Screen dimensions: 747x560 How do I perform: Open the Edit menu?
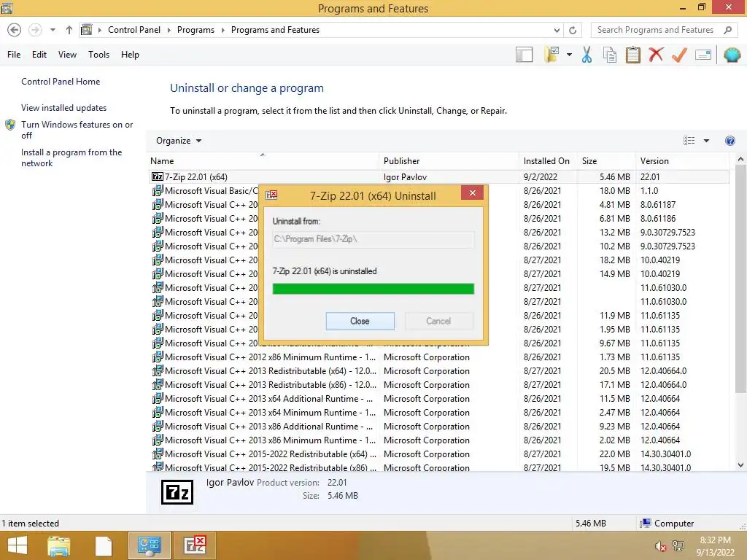[x=39, y=54]
